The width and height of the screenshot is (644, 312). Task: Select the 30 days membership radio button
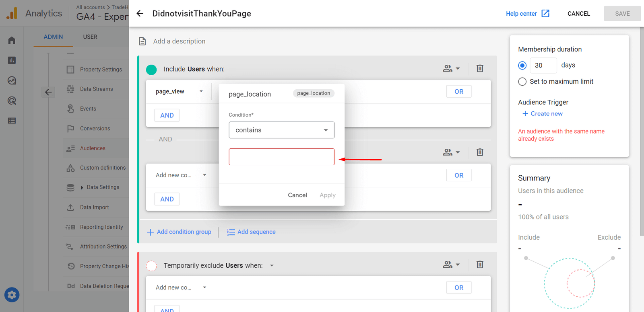(522, 66)
